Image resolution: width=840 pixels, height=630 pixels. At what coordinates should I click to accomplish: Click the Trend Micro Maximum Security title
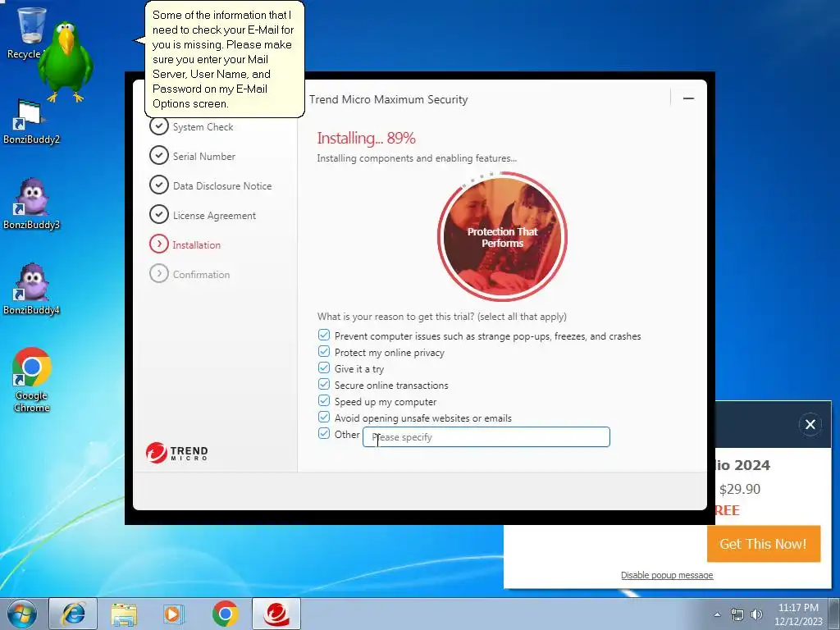pyautogui.click(x=388, y=99)
